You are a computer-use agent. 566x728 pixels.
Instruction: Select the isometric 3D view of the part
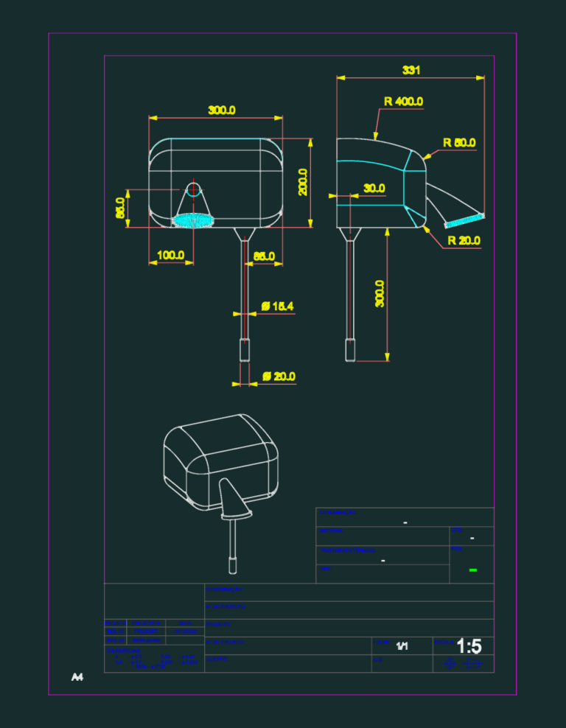tap(221, 493)
